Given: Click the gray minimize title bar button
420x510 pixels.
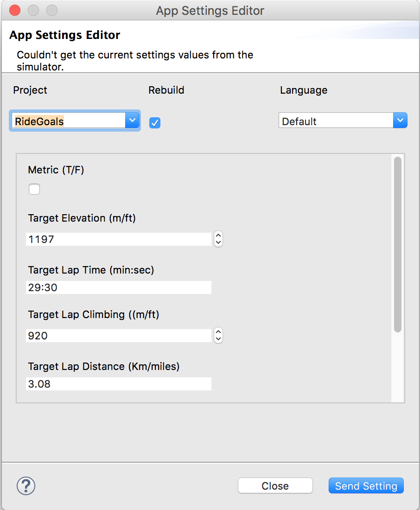Looking at the screenshot, I should [33, 10].
